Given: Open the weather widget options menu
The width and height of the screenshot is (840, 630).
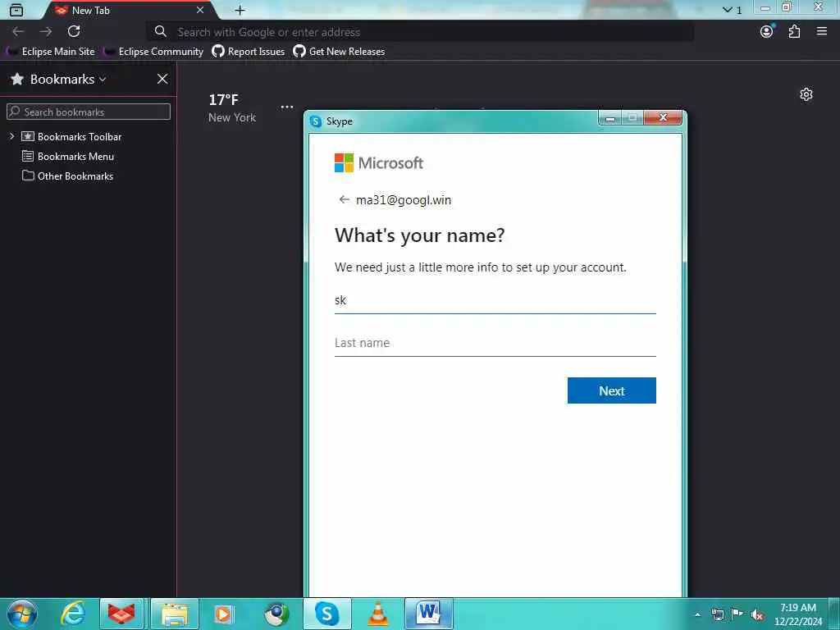Looking at the screenshot, I should point(287,107).
